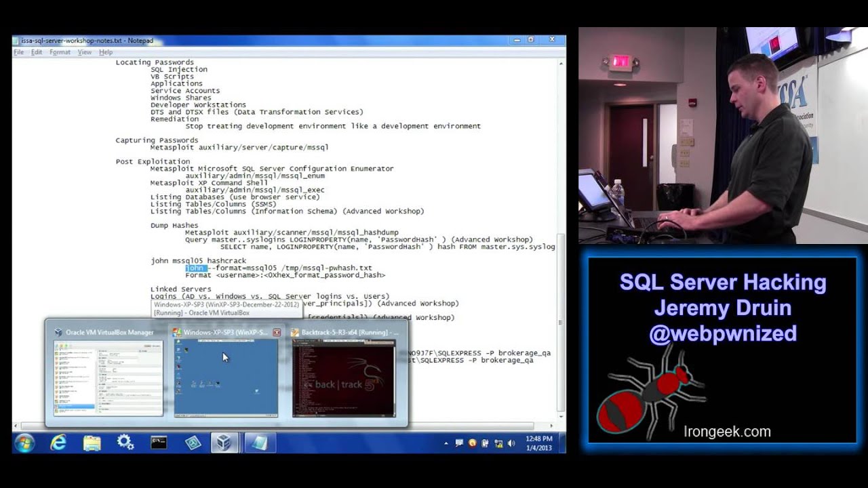Viewport: 868px width, 488px height.
Task: Open the File menu in Notepad
Action: pyautogui.click(x=18, y=52)
